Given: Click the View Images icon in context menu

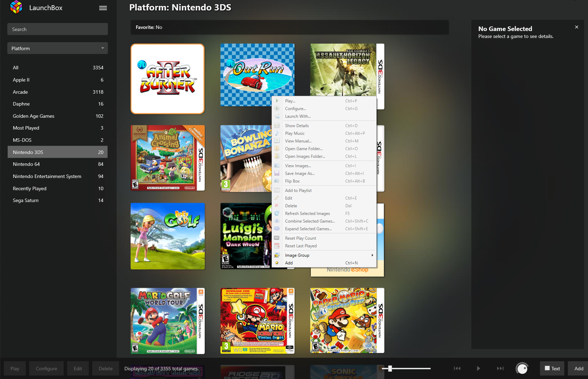Looking at the screenshot, I should 277,165.
